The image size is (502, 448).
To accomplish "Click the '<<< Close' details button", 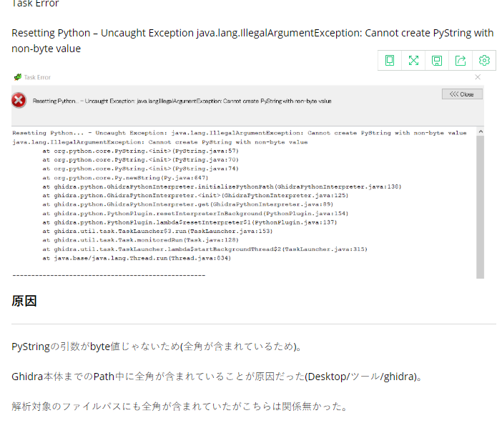I will [x=462, y=94].
